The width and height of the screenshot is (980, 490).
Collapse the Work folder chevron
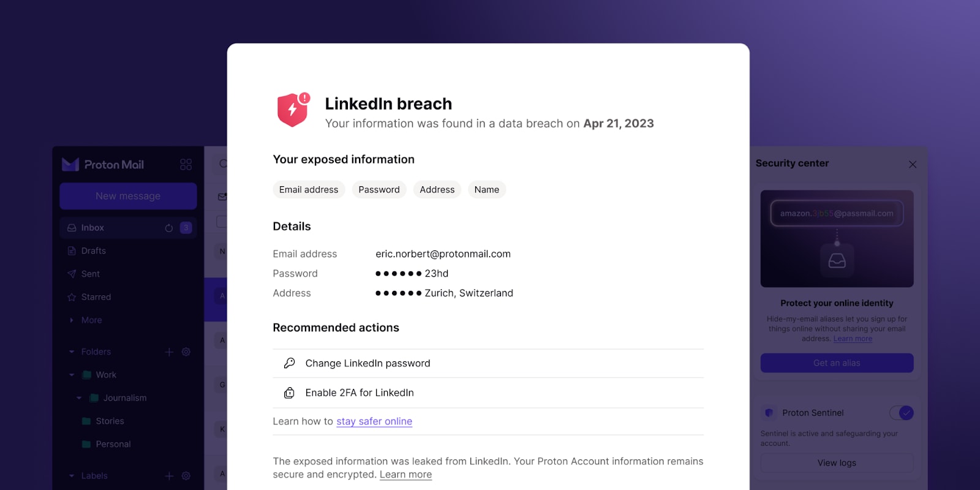[x=72, y=375]
